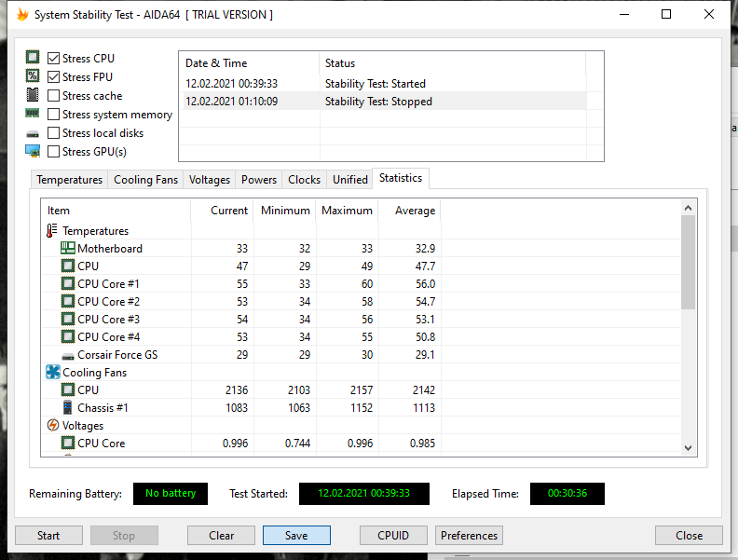Open the Voltages tab

point(210,180)
